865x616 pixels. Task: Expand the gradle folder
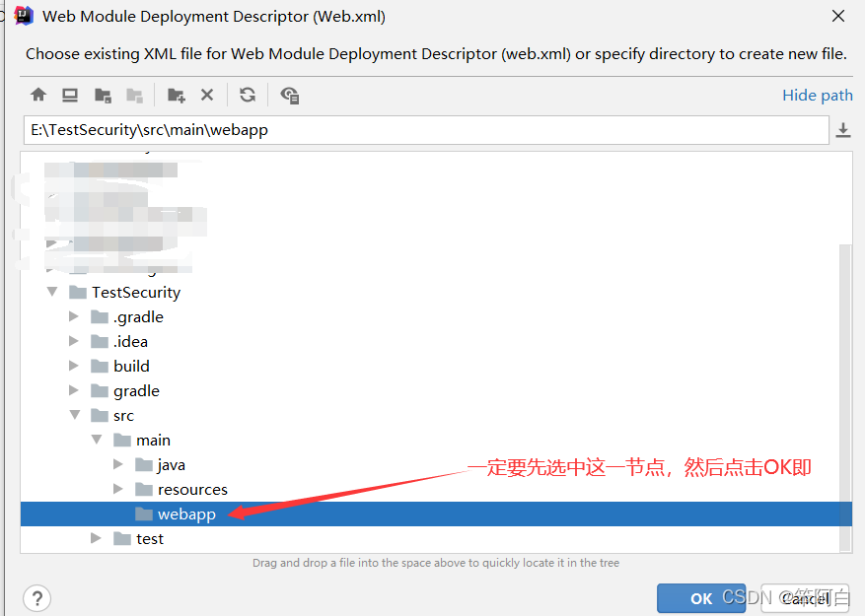(x=73, y=390)
